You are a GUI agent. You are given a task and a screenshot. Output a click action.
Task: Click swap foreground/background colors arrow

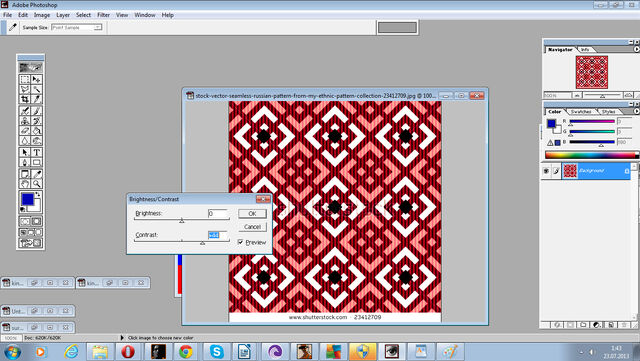coord(38,194)
